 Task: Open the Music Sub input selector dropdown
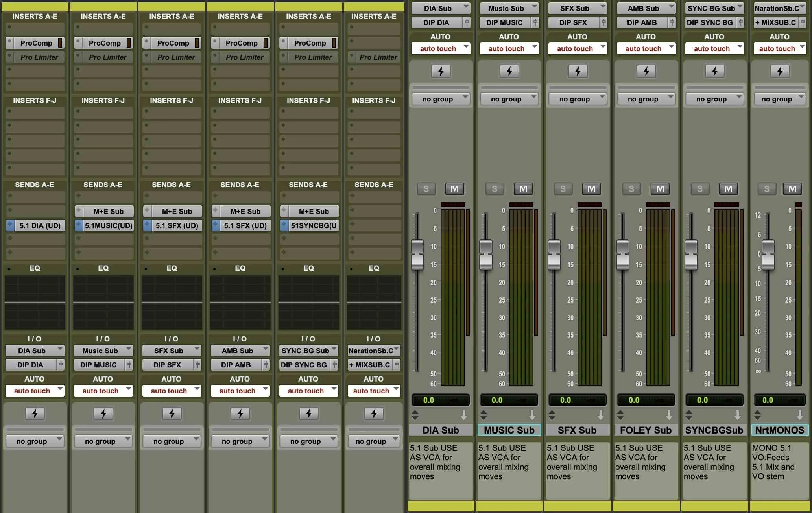(x=509, y=8)
